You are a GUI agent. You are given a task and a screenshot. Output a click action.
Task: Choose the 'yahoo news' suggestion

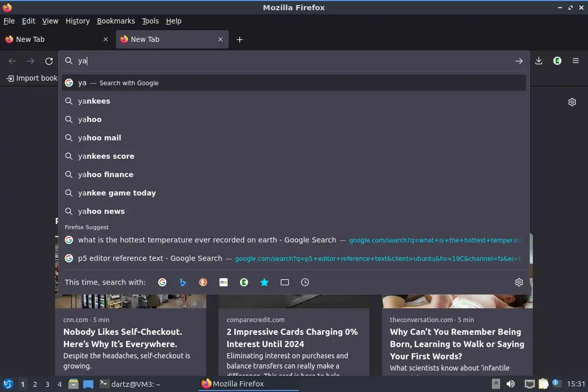click(x=293, y=211)
